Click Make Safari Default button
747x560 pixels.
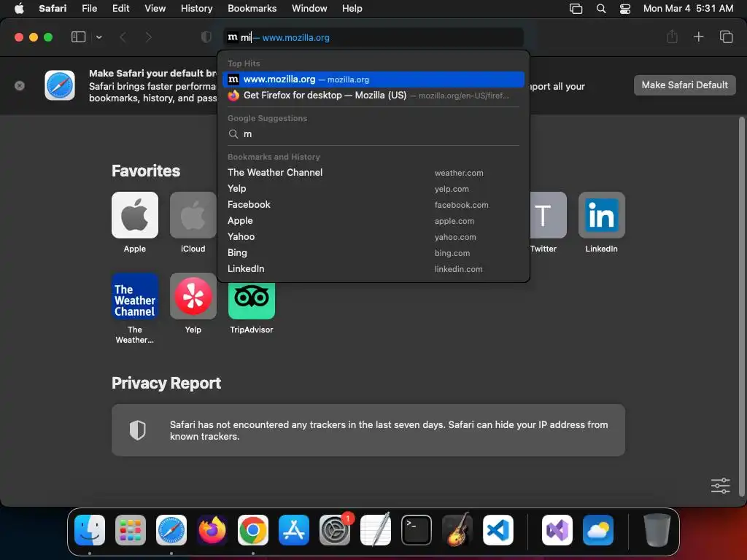coord(684,85)
